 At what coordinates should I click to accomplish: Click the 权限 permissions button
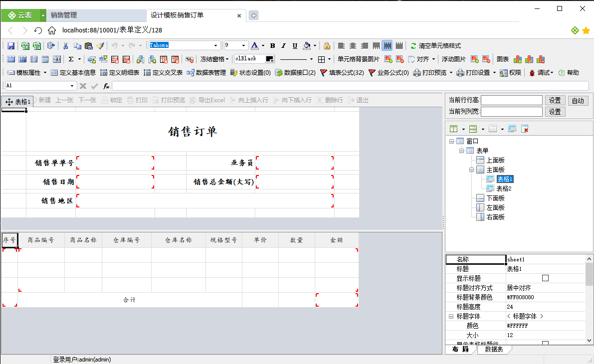coord(510,73)
